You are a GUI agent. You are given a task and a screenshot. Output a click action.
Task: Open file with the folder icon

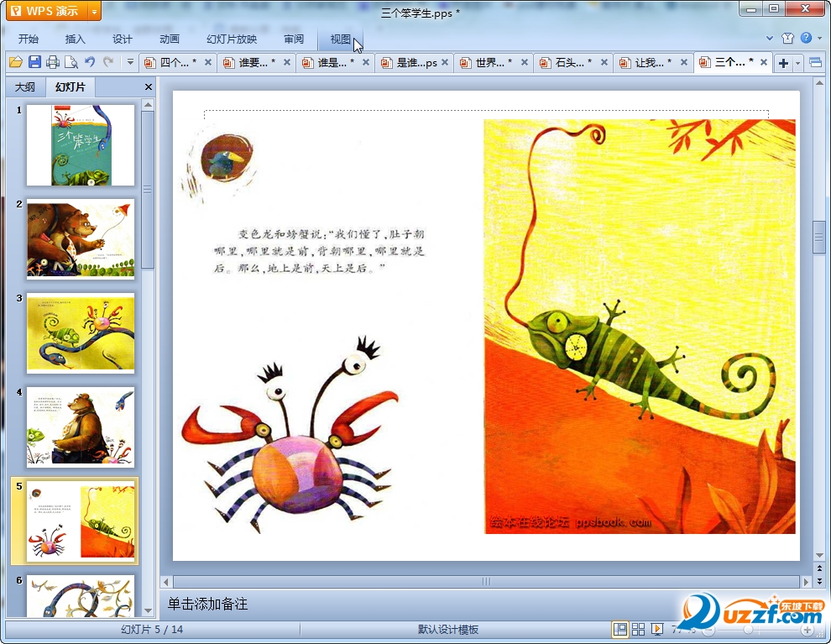[x=16, y=62]
